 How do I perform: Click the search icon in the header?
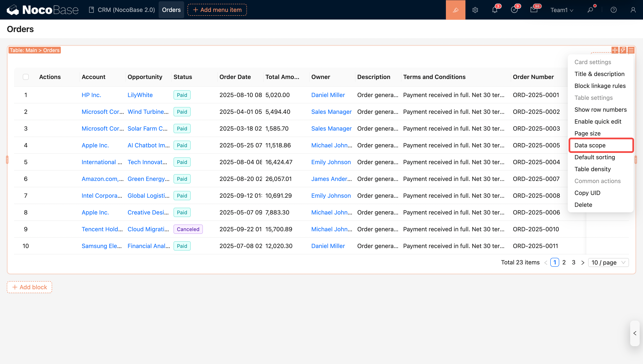(x=590, y=10)
